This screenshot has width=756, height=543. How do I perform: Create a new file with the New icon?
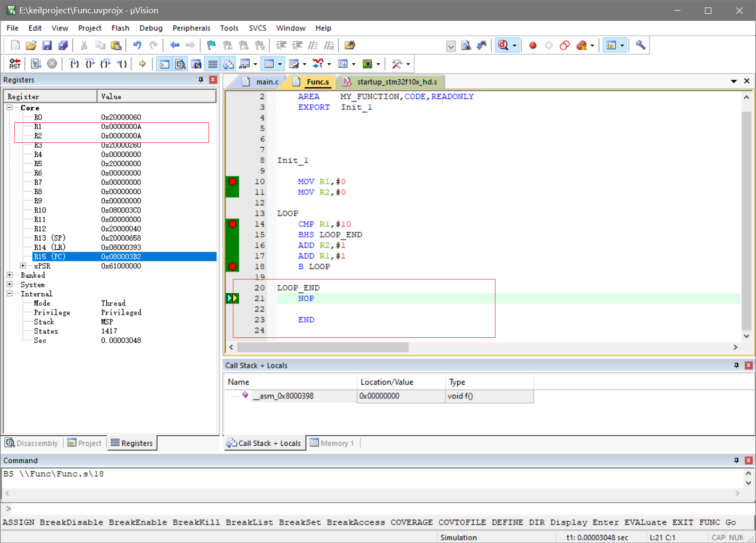pyautogui.click(x=15, y=46)
